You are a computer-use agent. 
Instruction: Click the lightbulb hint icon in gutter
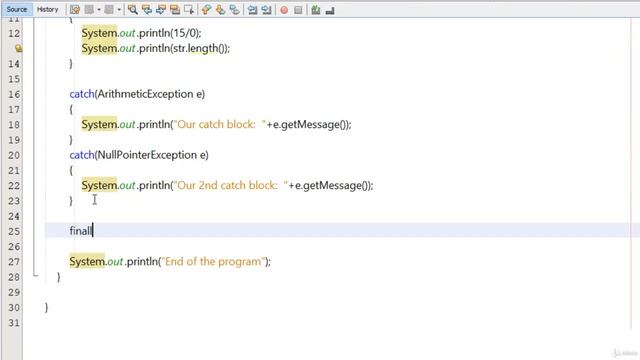pos(18,49)
